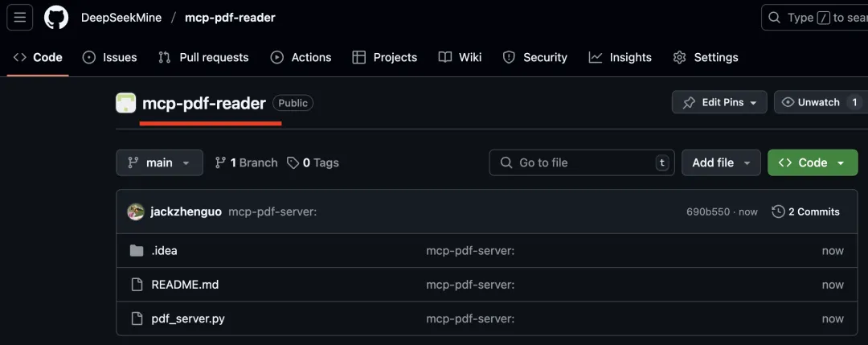Viewport: 868px width, 345px height.
Task: Open the hamburger navigation menu
Action: pos(20,18)
